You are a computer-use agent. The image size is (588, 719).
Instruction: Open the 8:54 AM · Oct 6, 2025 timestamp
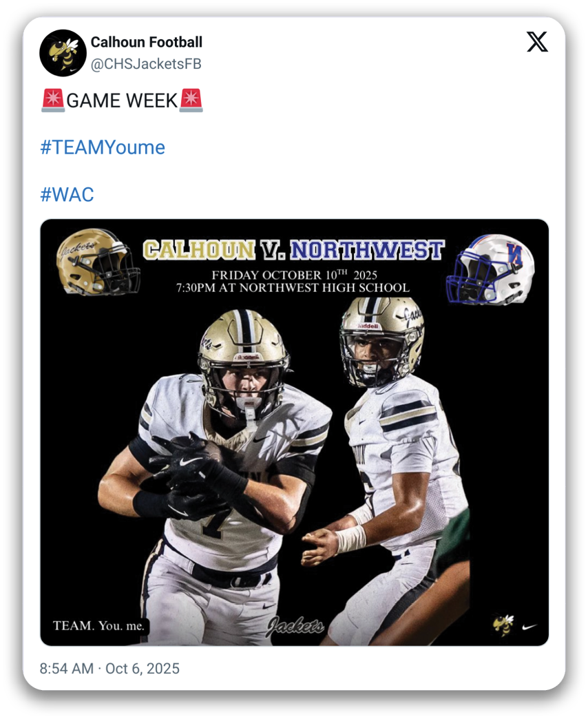pyautogui.click(x=109, y=669)
